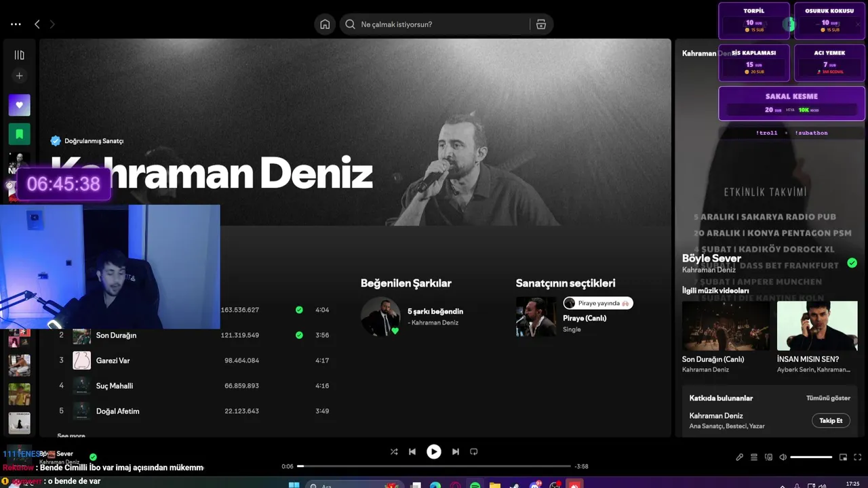Mute with the speaker icon
868x488 pixels.
click(x=783, y=457)
